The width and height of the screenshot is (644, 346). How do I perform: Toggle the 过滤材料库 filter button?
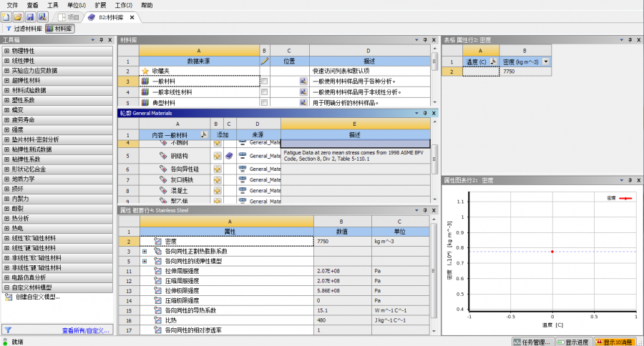tap(24, 29)
